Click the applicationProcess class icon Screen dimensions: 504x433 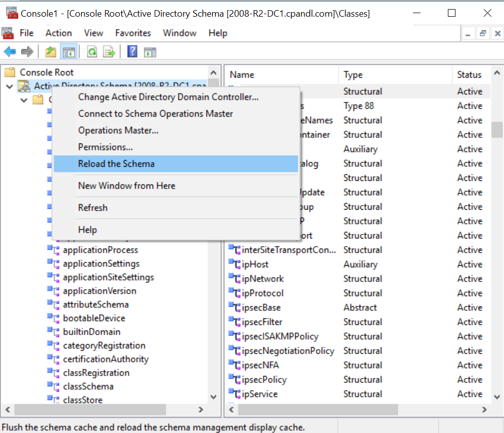point(54,250)
